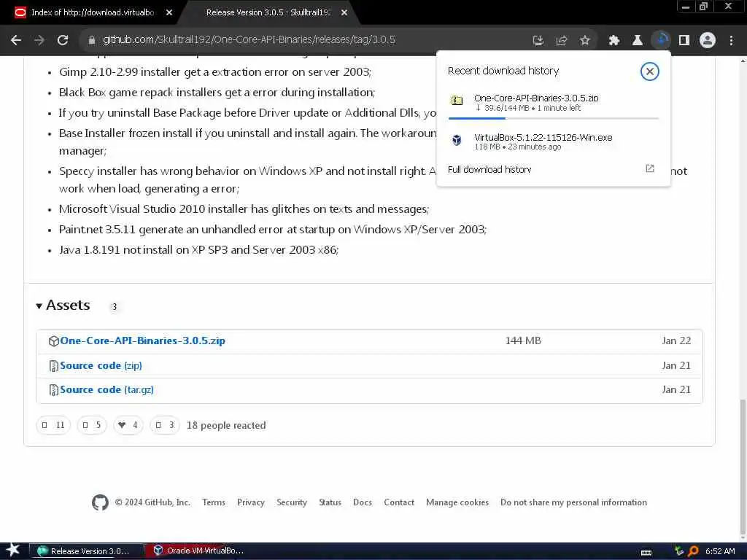Click the green network tray icon
The image size is (747, 560).
[x=679, y=551]
